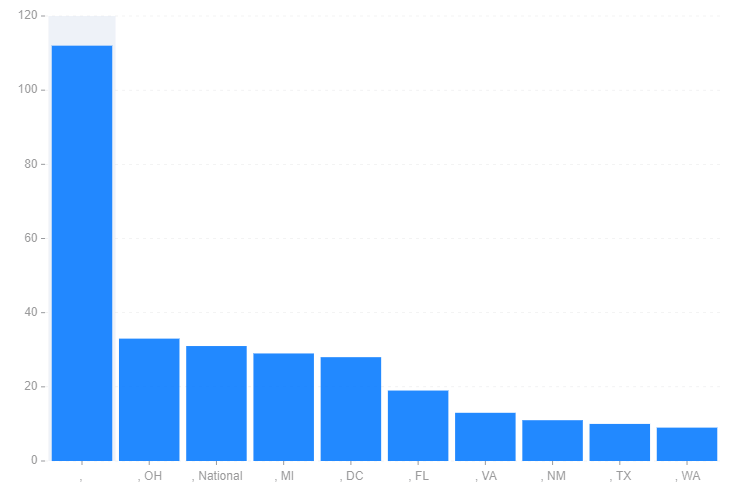Click the MI x-axis label
Viewport: 740px width, 500px height.
click(x=285, y=476)
